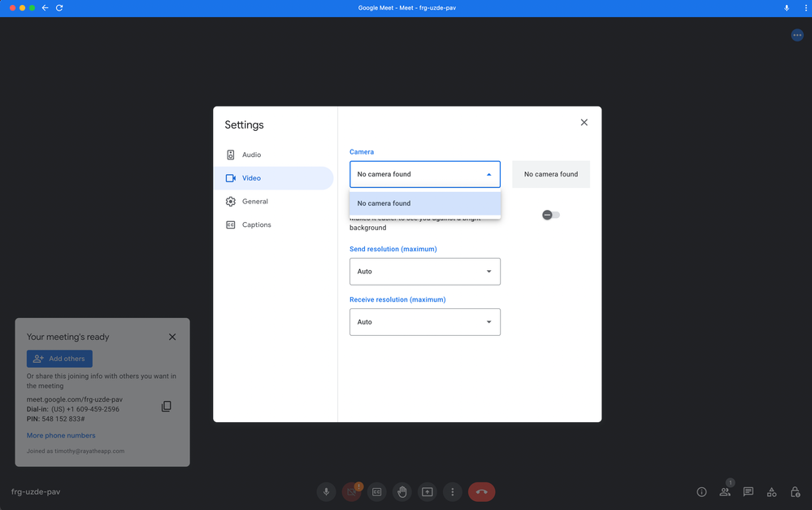Image resolution: width=812 pixels, height=510 pixels.
Task: Copy joining info with the copy icon
Action: pyautogui.click(x=166, y=406)
